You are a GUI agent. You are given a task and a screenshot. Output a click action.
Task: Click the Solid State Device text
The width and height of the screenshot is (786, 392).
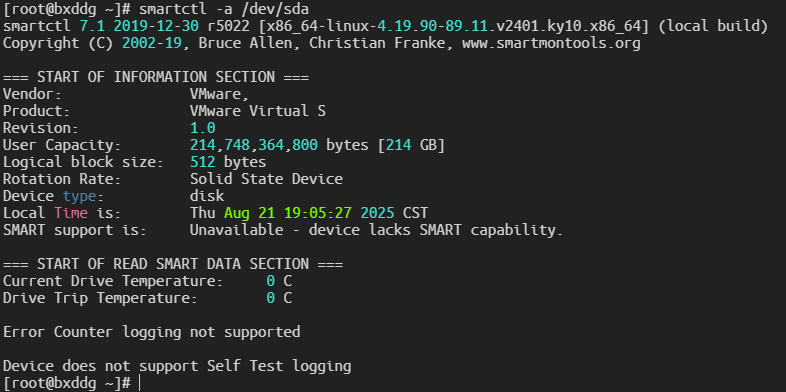[x=266, y=179]
